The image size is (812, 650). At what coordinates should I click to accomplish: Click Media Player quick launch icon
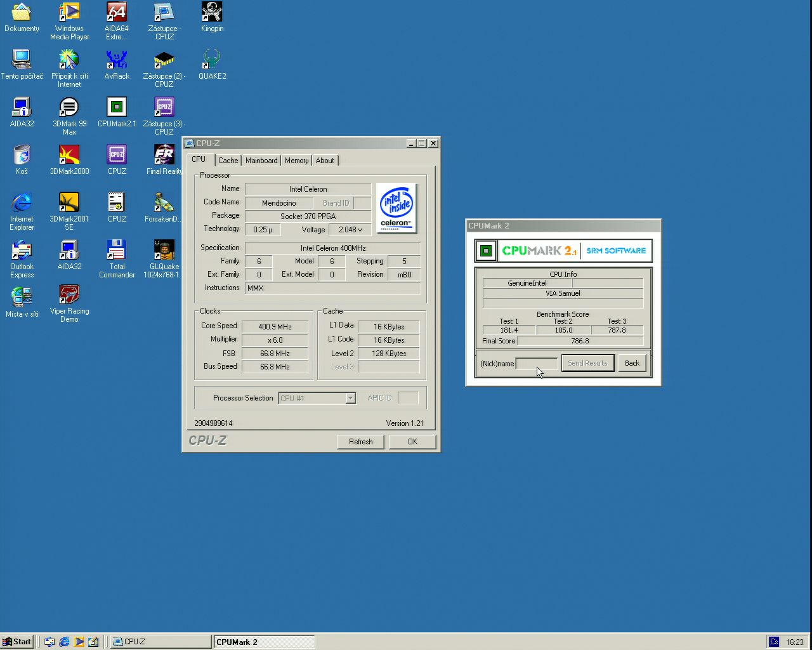coord(79,642)
